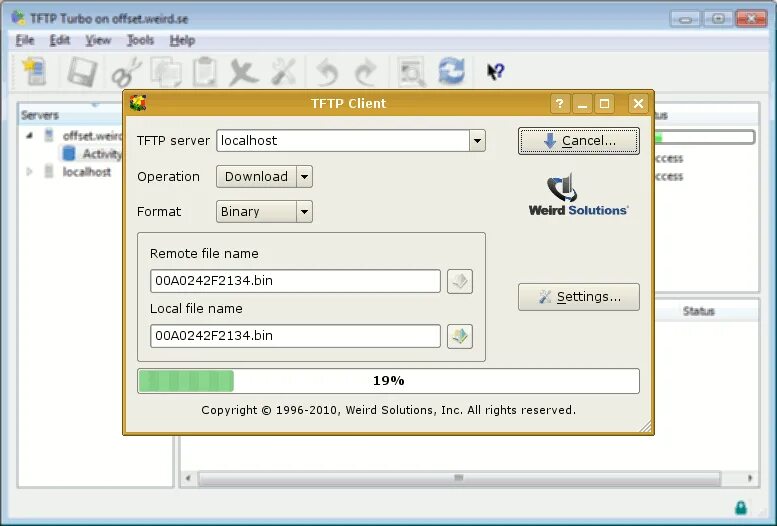This screenshot has height=526, width=777.
Task: Click the Local file name input field
Action: pos(295,336)
